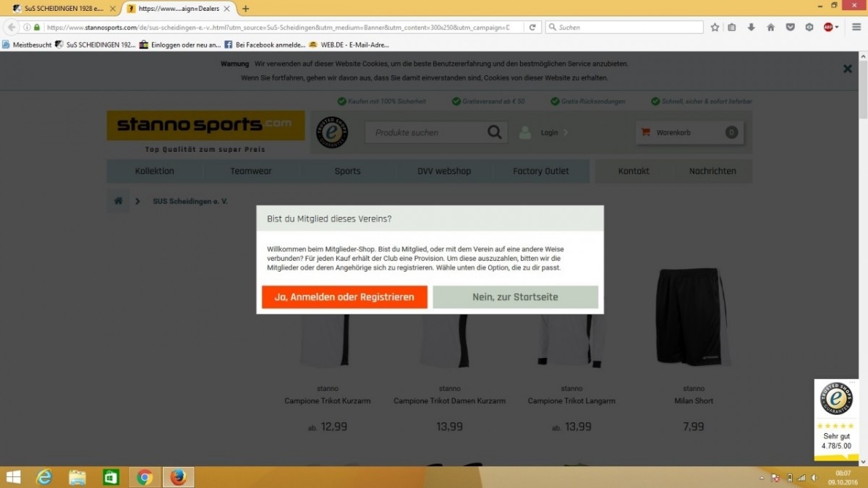This screenshot has height=488, width=868.
Task: Click the 'Produkte suchen' search field
Action: [x=427, y=132]
